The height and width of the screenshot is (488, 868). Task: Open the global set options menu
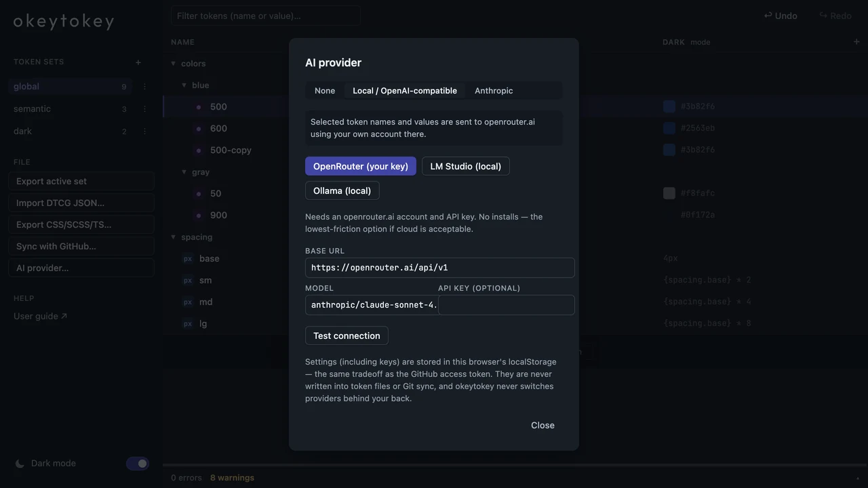[x=144, y=87]
